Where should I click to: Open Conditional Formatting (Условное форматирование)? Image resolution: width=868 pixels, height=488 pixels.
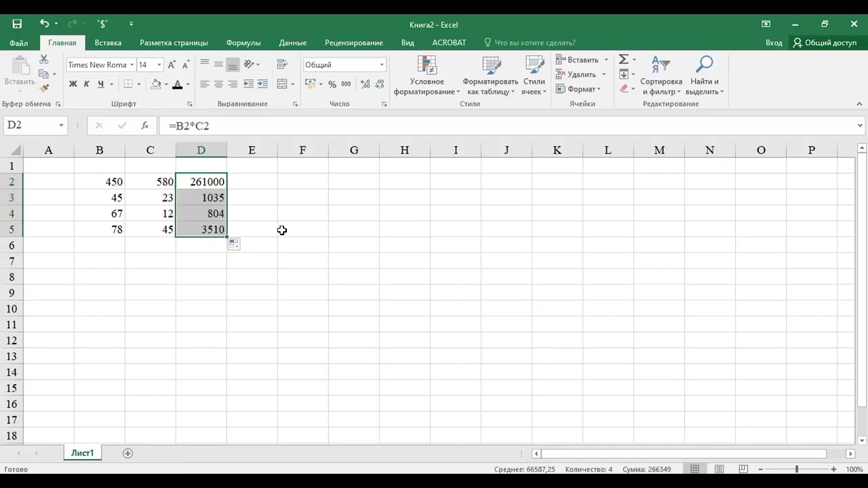[x=427, y=76]
